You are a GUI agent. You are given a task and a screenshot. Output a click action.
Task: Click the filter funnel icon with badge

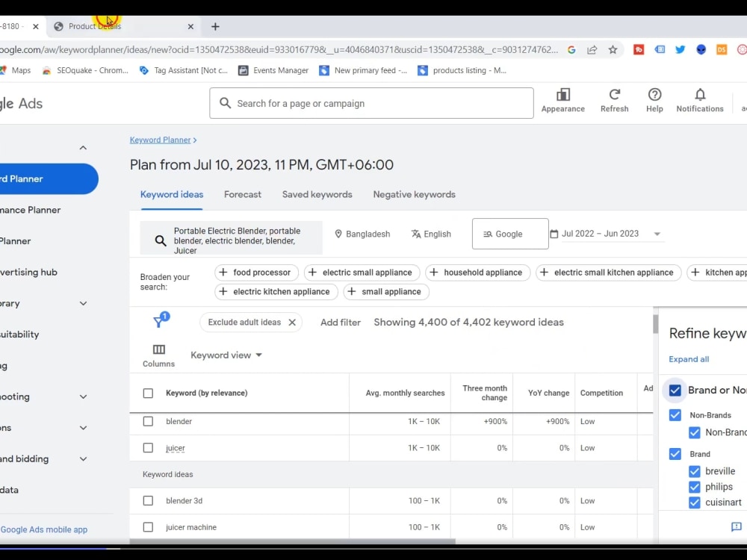point(161,320)
